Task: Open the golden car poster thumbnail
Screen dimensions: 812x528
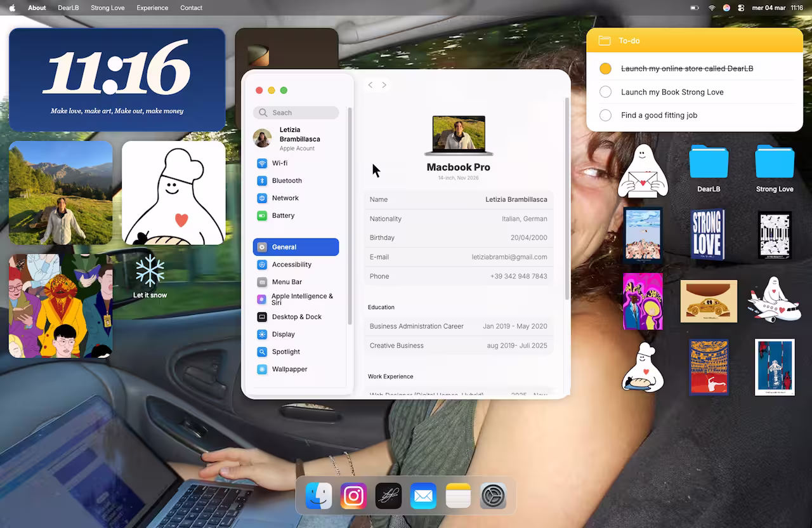Action: 709,301
